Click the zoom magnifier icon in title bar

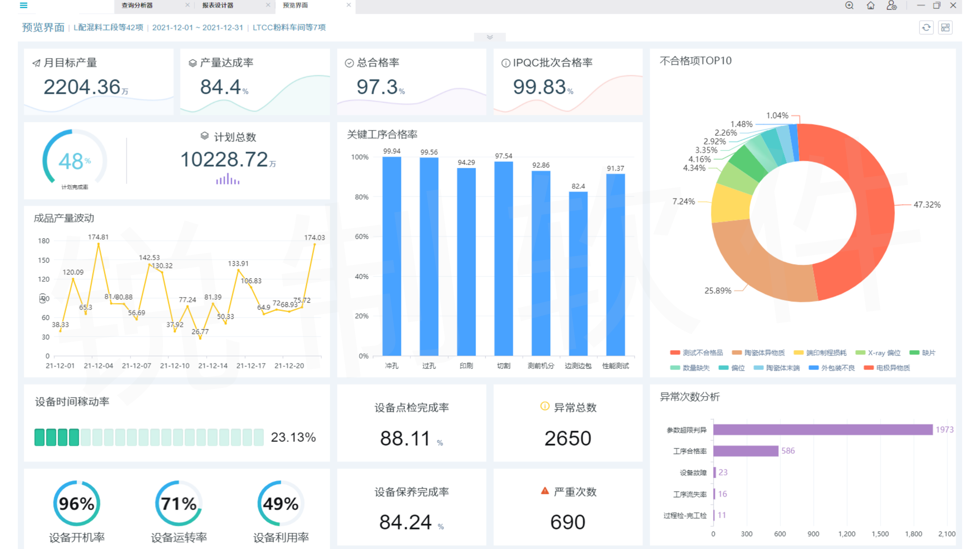[x=849, y=5]
